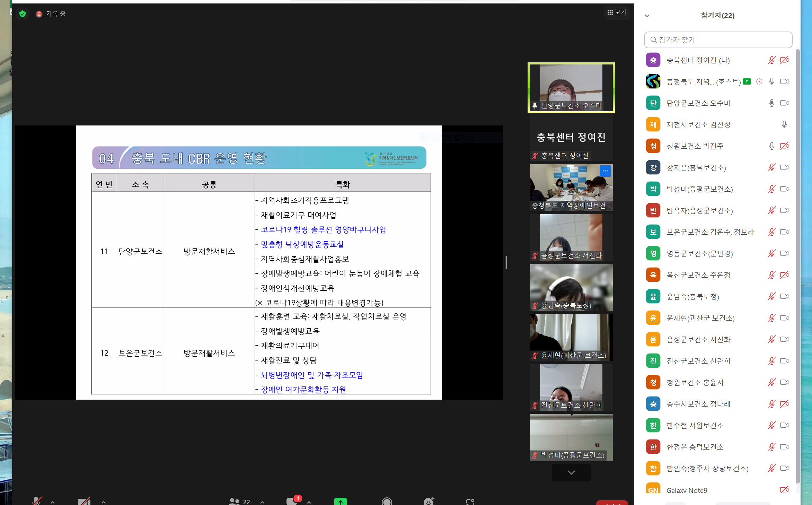The width and height of the screenshot is (812, 505).
Task: Open the reactions smiley icon
Action: coord(429,501)
